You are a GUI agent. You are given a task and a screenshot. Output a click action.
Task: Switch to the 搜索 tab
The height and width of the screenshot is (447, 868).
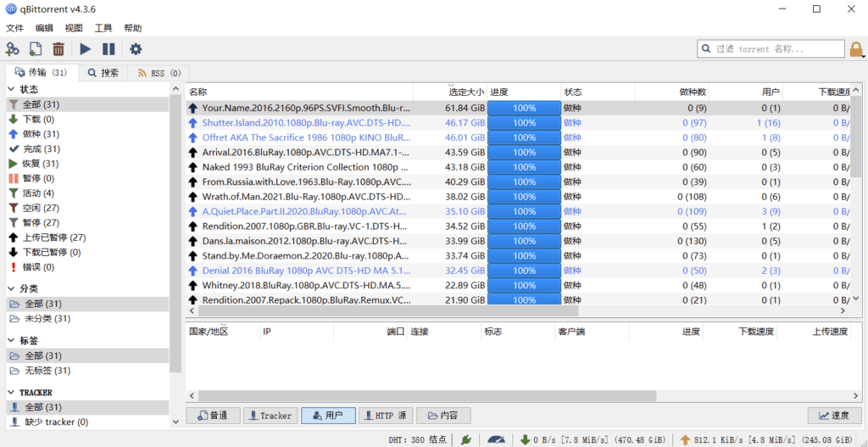pyautogui.click(x=103, y=73)
